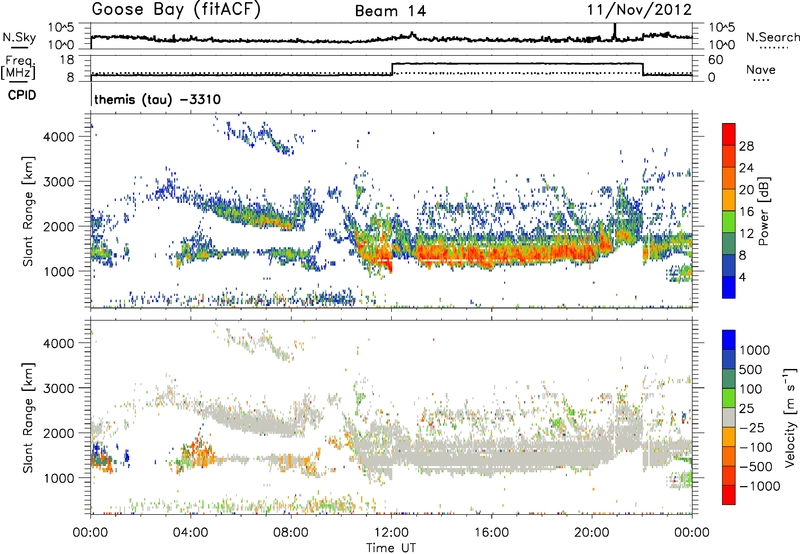Click the 'Slant Range [km]' label of the power panel
The height and width of the screenshot is (554, 800).
28,211
